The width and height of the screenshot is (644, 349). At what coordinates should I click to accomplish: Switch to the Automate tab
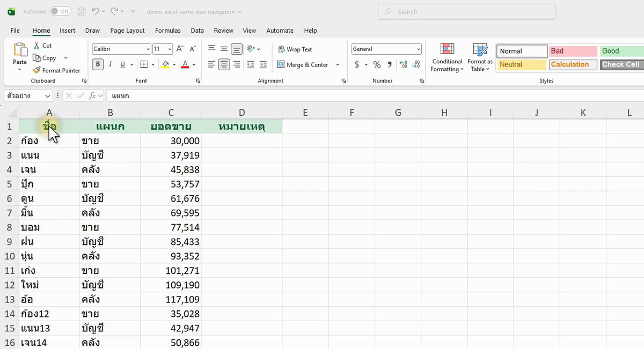click(x=280, y=31)
